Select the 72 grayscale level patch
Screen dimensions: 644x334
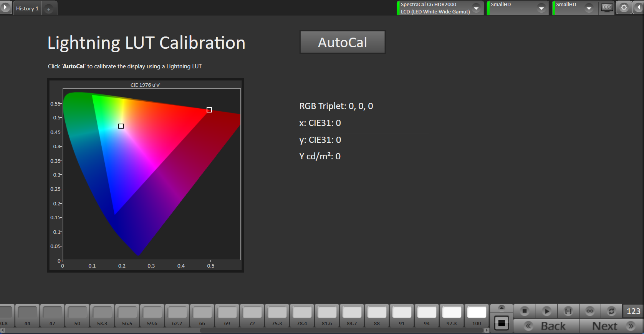[252, 316]
